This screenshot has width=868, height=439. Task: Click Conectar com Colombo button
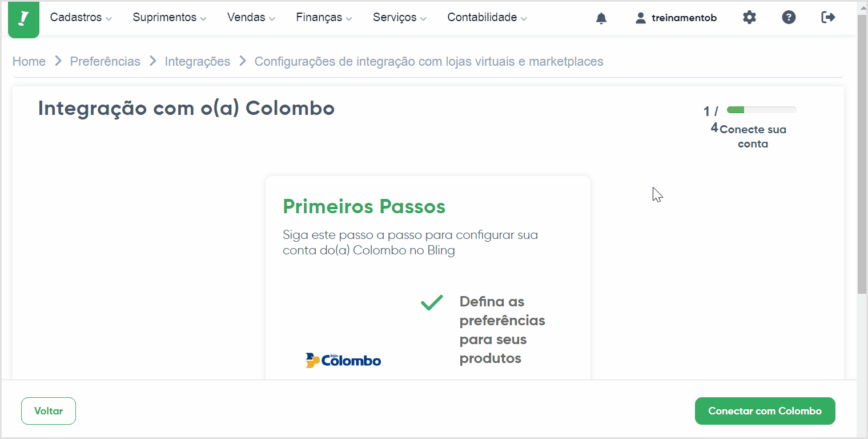tap(765, 411)
